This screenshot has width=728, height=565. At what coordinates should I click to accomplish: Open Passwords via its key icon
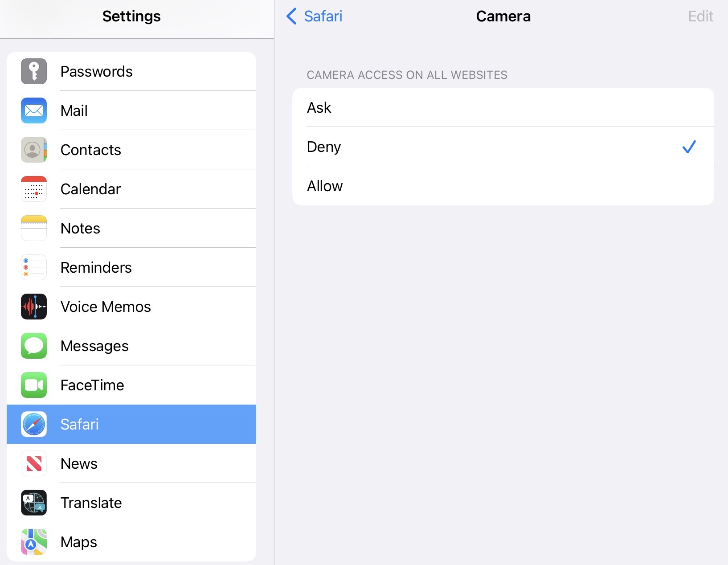point(34,71)
